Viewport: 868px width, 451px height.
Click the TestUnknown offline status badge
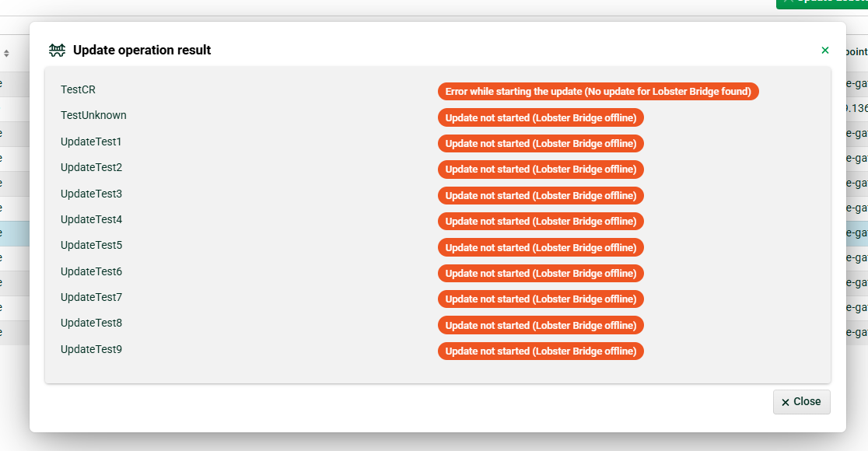[541, 118]
